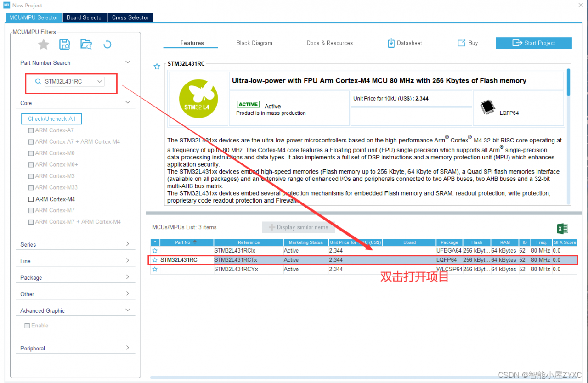The height and width of the screenshot is (383, 588).
Task: Sort by the Freq. column header
Action: pos(541,242)
